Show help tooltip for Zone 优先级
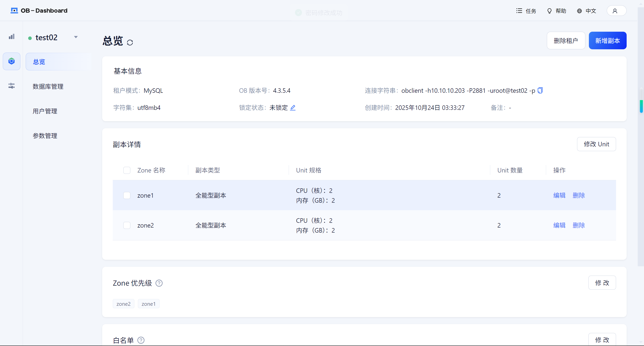Viewport: 644px width, 346px height. pos(159,283)
